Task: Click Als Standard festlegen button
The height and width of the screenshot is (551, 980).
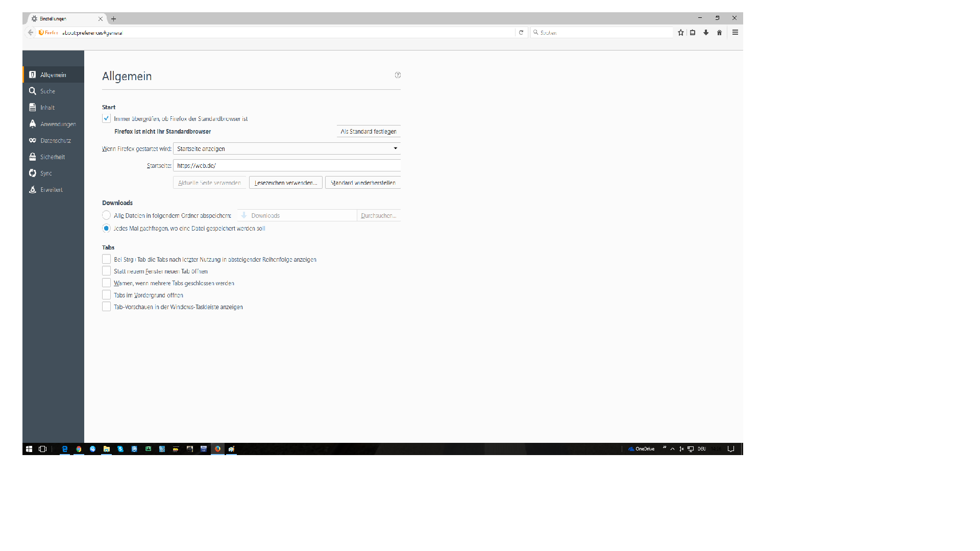Action: (368, 132)
